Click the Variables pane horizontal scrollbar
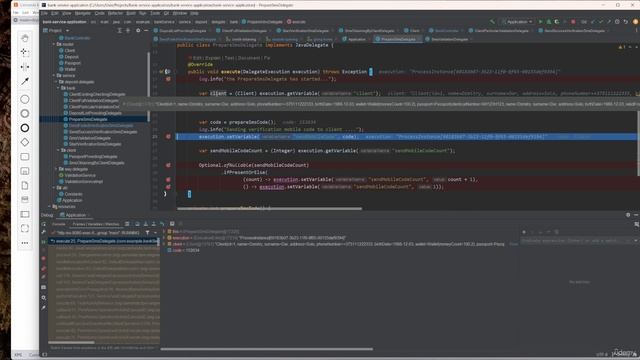Screen dimensions: 640x360 pos(267,349)
